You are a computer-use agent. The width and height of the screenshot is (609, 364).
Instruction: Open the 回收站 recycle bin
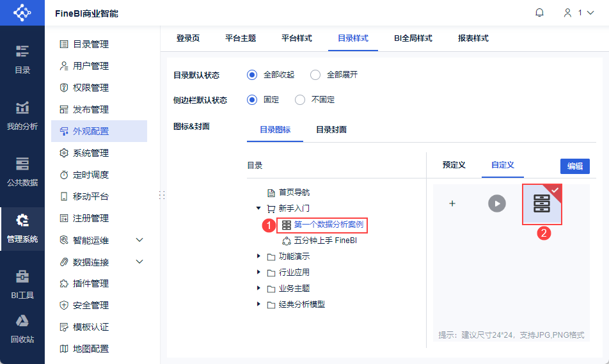pos(22,329)
